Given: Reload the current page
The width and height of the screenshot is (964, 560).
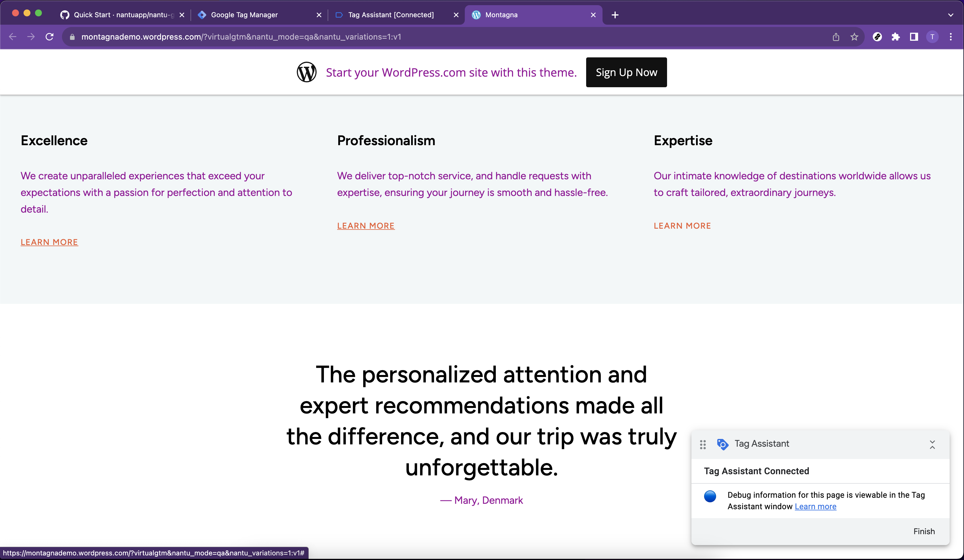Looking at the screenshot, I should coord(49,37).
